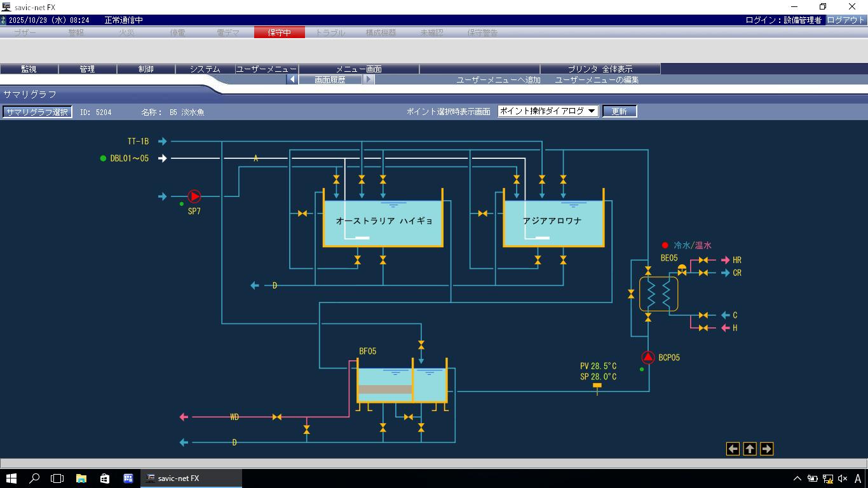
Task: Click the SP7 pump icon
Action: pyautogui.click(x=194, y=197)
